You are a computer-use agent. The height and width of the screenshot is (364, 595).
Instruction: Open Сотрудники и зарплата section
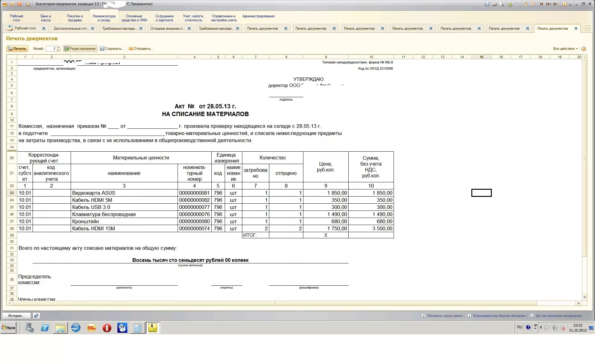164,18
